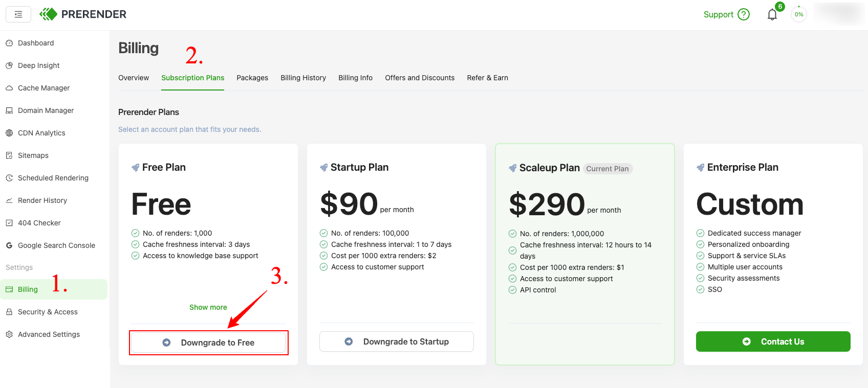Open the blurred account profile area
The height and width of the screenshot is (388, 868).
[839, 14]
